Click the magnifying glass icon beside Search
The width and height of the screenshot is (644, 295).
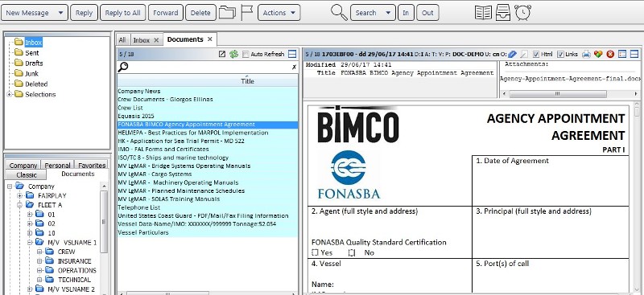click(339, 12)
